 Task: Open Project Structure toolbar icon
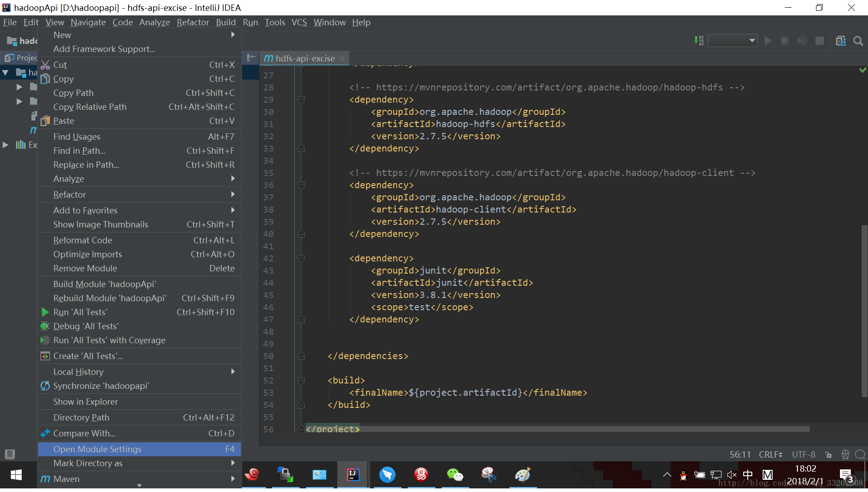coord(841,41)
